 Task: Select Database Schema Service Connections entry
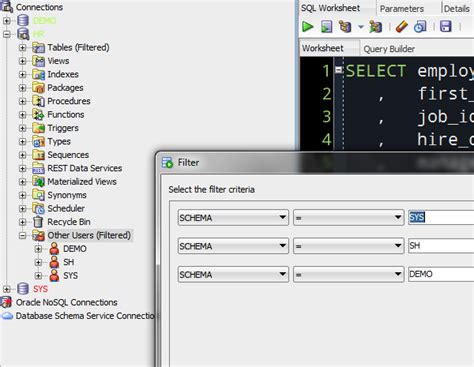pos(86,316)
